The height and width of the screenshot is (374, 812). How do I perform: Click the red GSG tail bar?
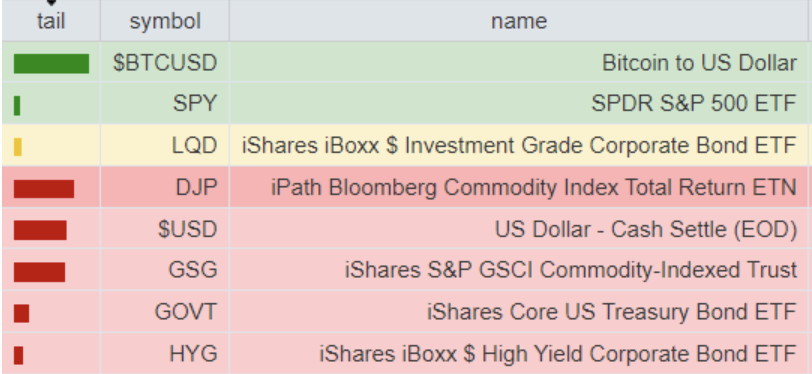39,272
